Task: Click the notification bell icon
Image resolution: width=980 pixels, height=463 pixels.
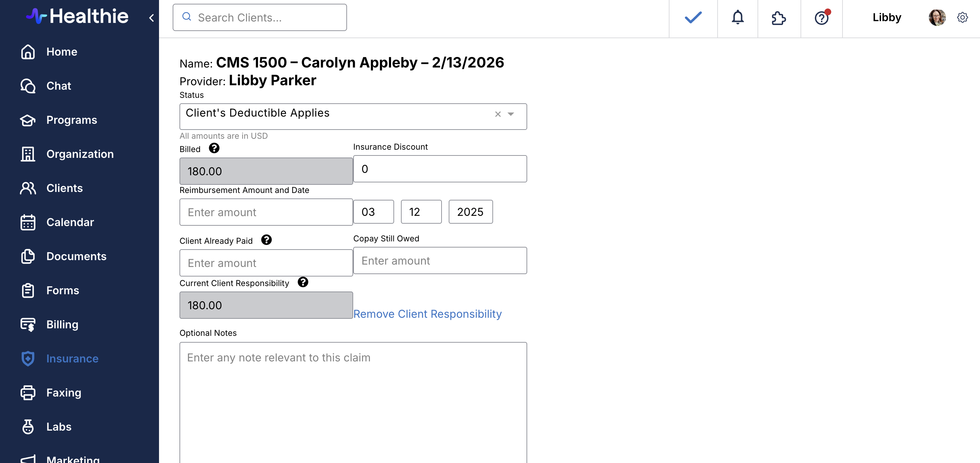Action: pos(737,17)
